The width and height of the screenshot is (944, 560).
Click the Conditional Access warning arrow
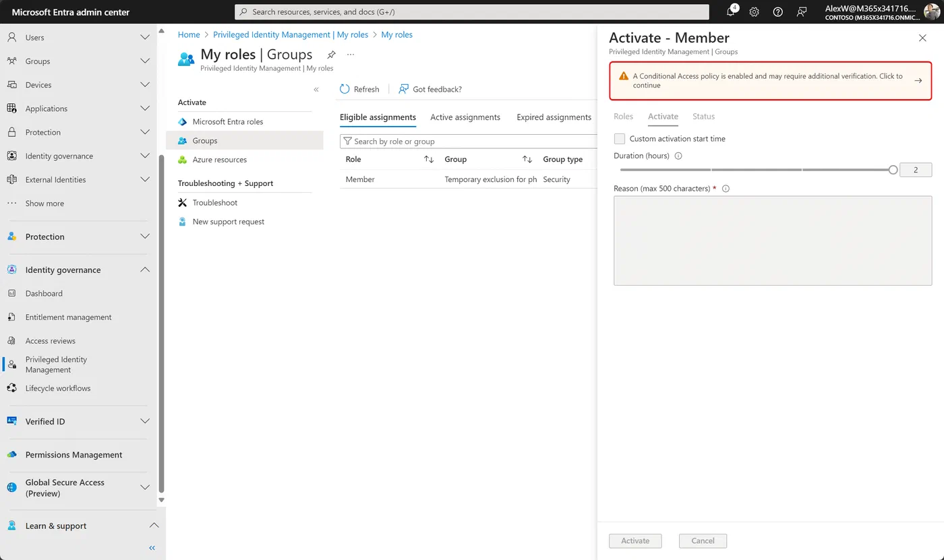[918, 81]
